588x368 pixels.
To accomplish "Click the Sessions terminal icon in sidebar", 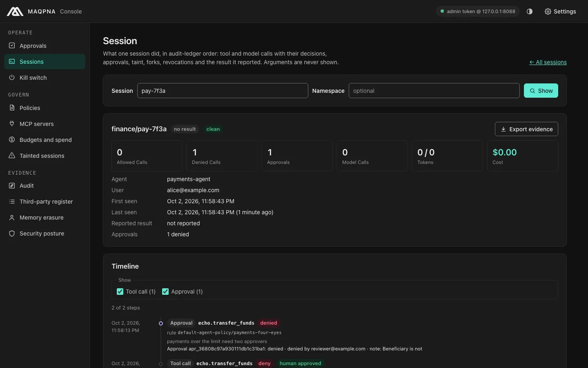I will pyautogui.click(x=12, y=61).
